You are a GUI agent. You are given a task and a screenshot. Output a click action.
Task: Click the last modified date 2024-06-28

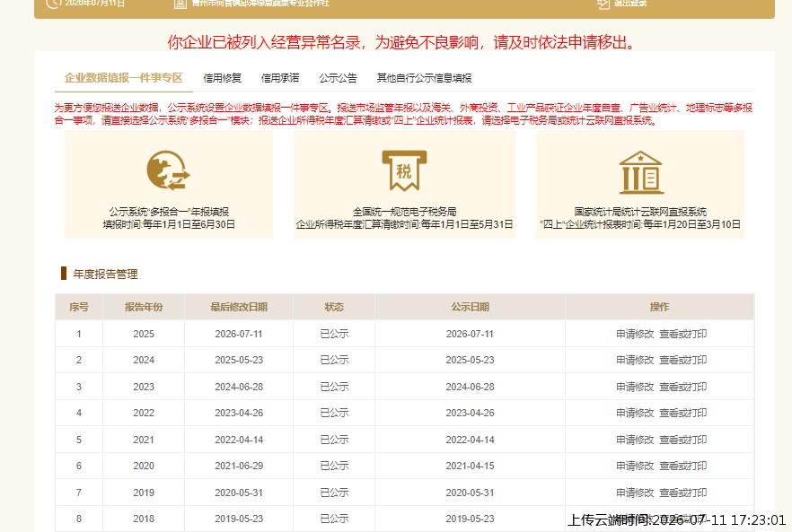239,387
